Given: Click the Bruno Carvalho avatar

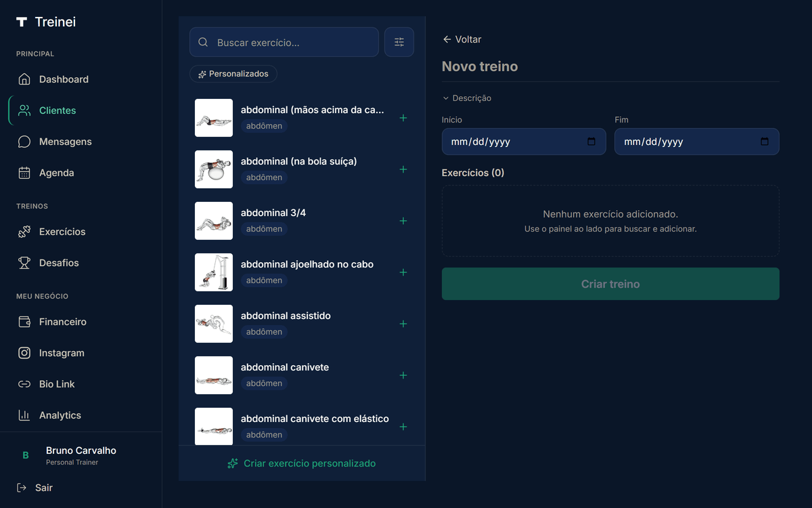Looking at the screenshot, I should 26,456.
